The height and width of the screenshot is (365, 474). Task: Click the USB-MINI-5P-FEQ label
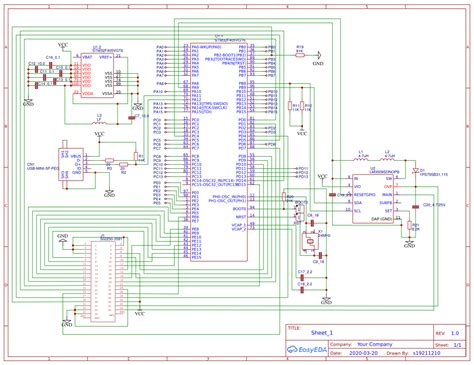pos(42,169)
